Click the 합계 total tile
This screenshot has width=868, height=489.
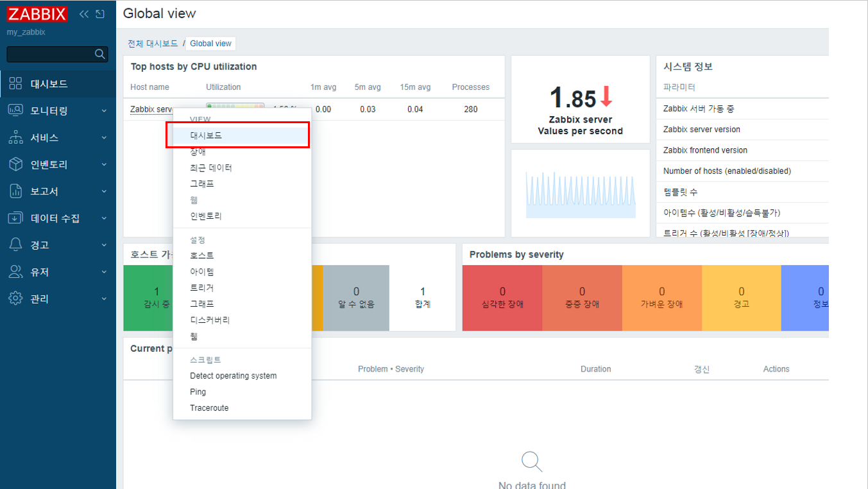(422, 298)
